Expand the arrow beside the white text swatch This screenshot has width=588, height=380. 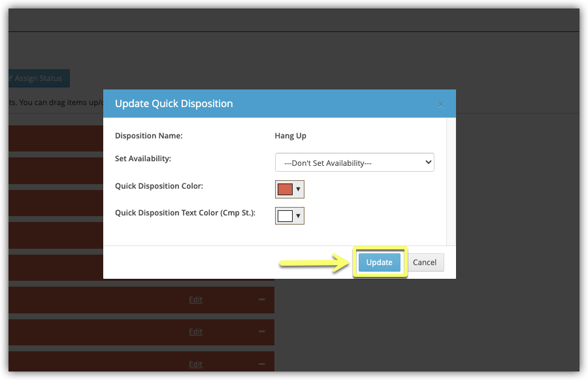pyautogui.click(x=299, y=216)
